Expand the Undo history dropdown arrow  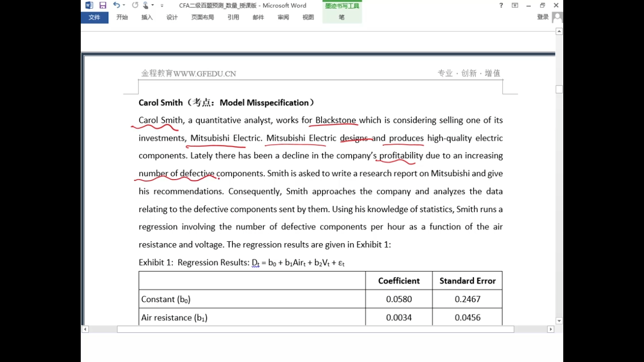[x=124, y=6]
